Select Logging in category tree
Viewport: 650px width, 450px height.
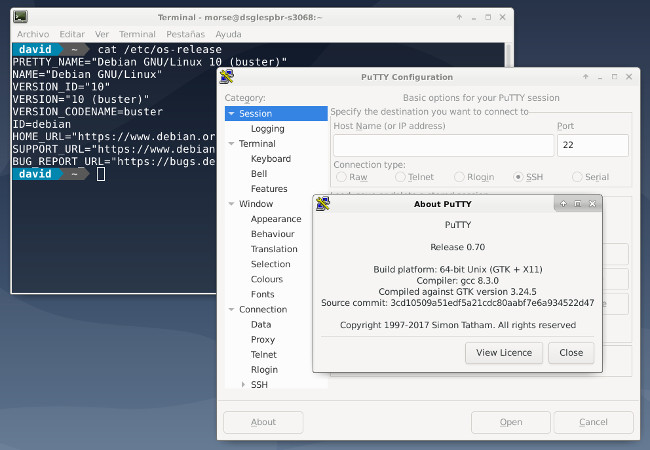click(x=267, y=128)
